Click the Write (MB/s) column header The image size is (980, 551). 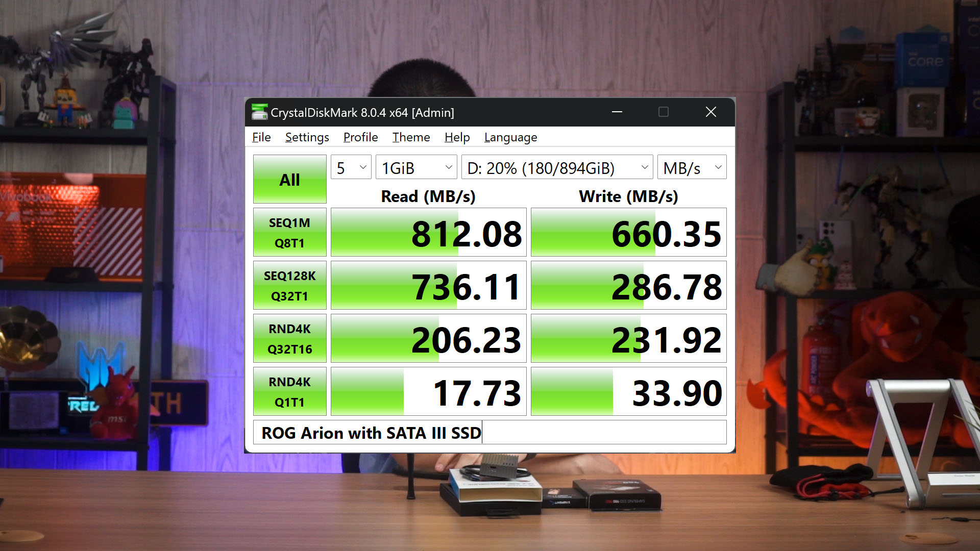pyautogui.click(x=628, y=196)
